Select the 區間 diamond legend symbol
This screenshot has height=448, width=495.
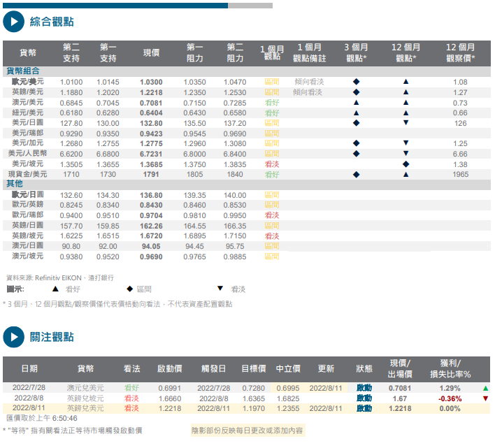129,289
